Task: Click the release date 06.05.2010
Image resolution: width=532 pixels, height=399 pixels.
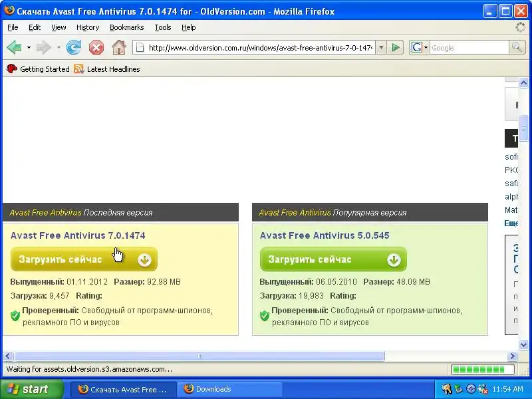Action: pyautogui.click(x=336, y=282)
